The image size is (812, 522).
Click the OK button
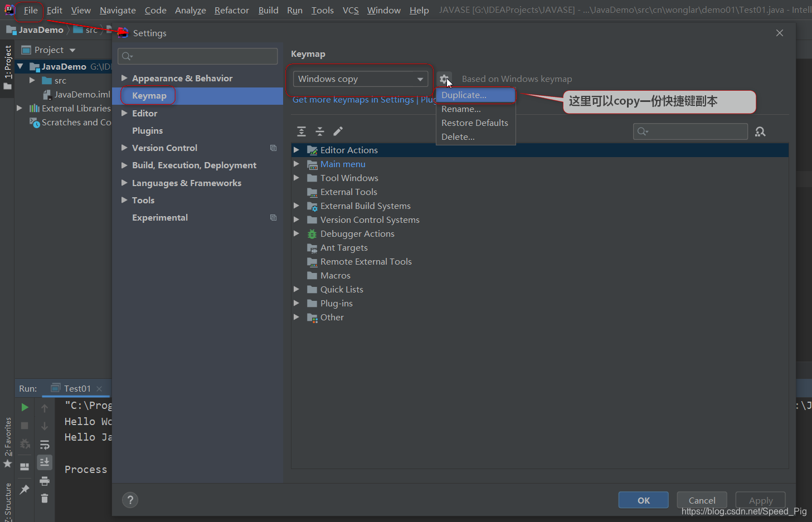(x=644, y=500)
